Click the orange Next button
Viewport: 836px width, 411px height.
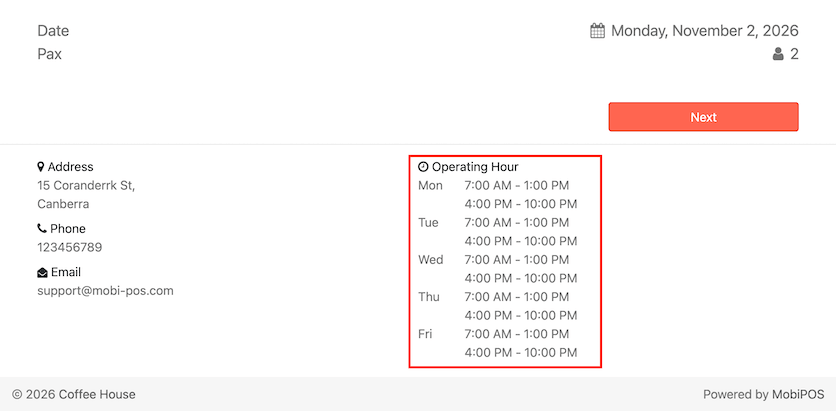(703, 117)
